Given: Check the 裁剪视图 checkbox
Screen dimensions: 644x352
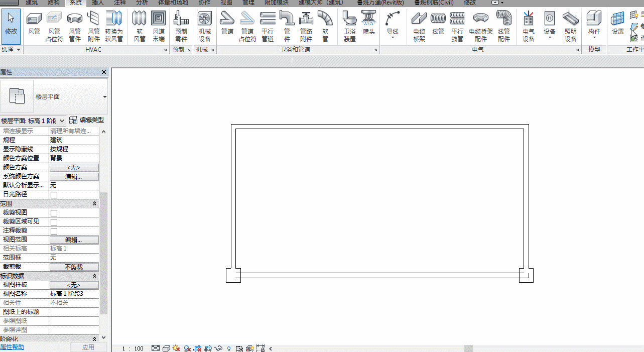Looking at the screenshot, I should (54, 213).
